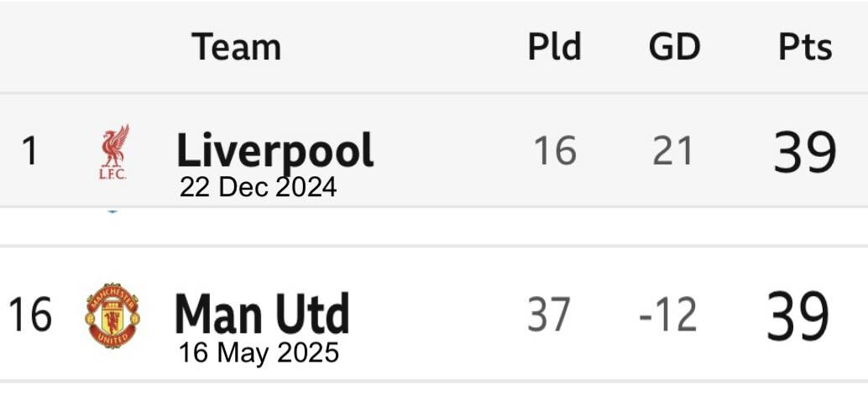Click Man Utd's played value 37

(x=549, y=315)
